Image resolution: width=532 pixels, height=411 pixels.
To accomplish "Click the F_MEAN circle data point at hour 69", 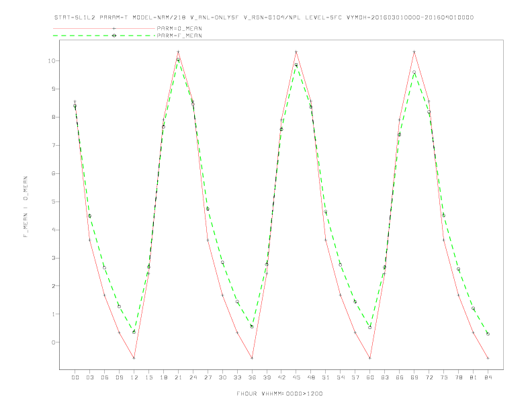I will [x=414, y=73].
